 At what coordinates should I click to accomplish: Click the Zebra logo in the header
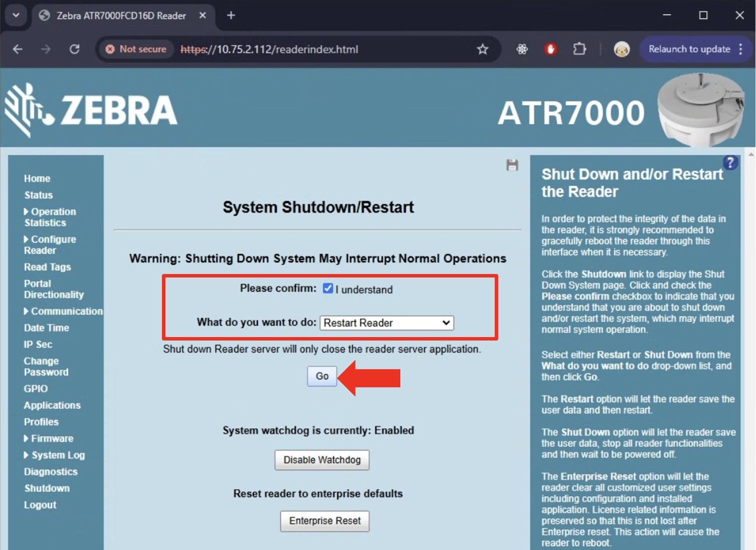click(91, 110)
